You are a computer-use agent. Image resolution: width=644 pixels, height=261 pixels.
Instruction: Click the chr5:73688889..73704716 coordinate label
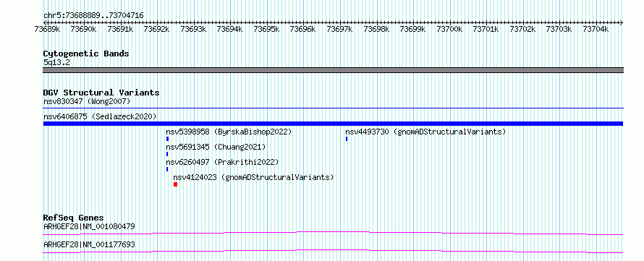93,15
